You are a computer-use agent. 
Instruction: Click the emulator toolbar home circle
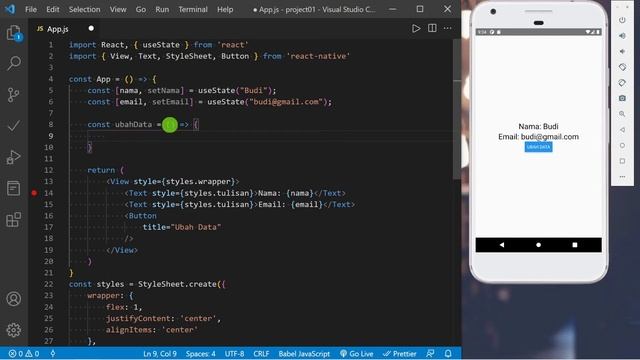(x=622, y=145)
